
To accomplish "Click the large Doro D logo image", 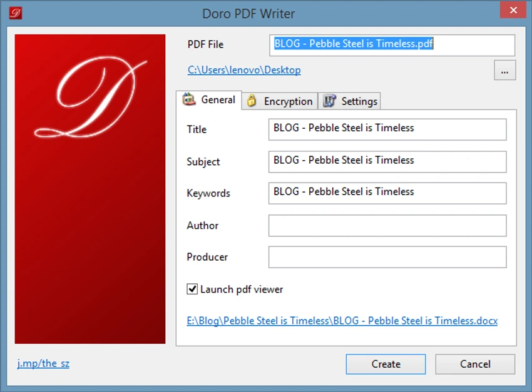I will (90, 189).
